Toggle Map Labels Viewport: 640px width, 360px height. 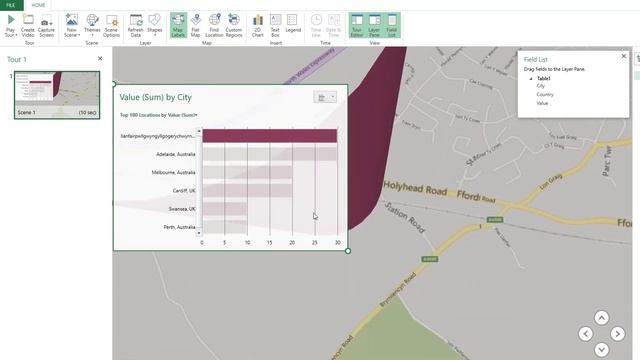(178, 26)
